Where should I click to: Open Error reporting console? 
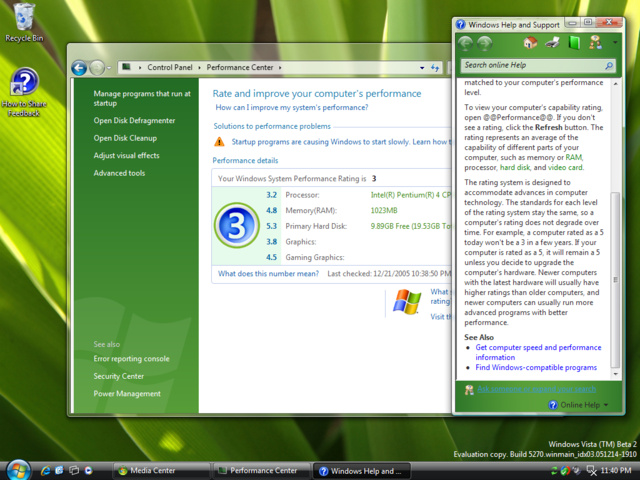pos(131,359)
